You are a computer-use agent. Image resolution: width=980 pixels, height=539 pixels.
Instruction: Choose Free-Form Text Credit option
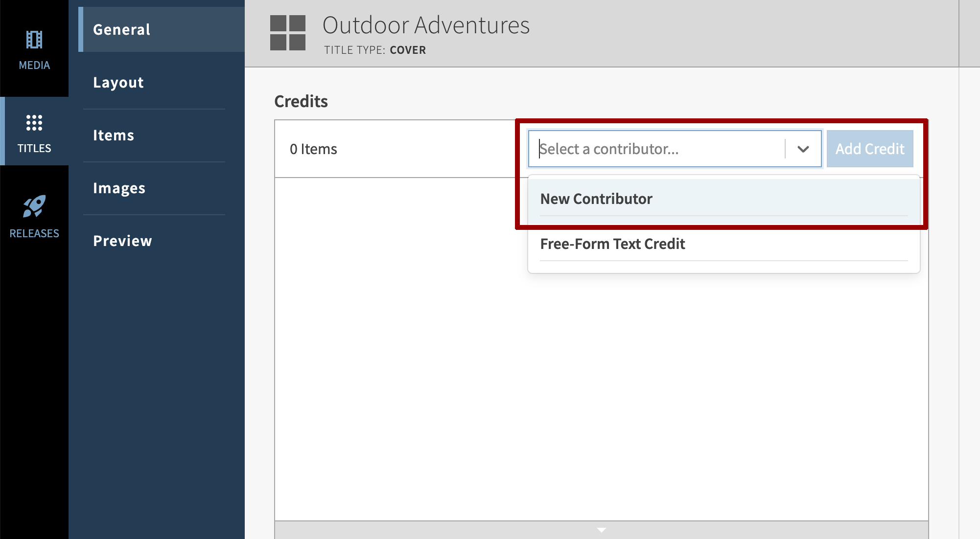[612, 243]
